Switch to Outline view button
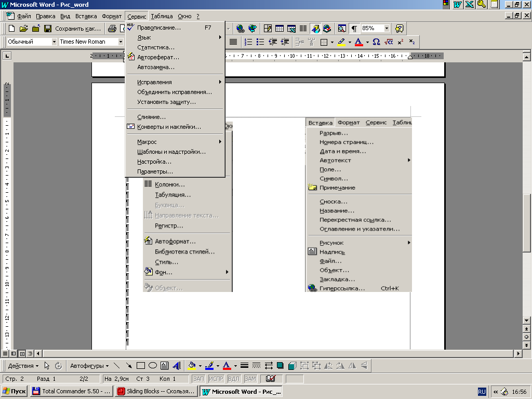532x399 pixels. [x=30, y=353]
